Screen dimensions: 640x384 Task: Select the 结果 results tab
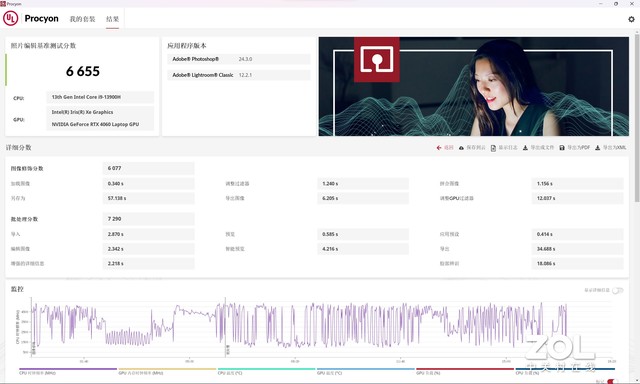113,19
